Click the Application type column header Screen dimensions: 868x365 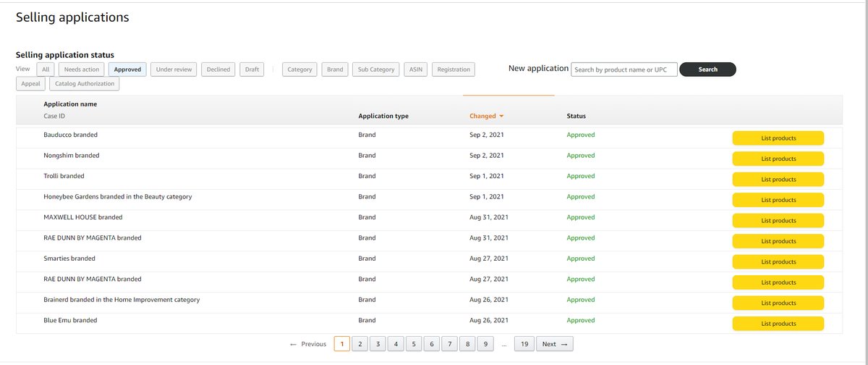click(383, 116)
